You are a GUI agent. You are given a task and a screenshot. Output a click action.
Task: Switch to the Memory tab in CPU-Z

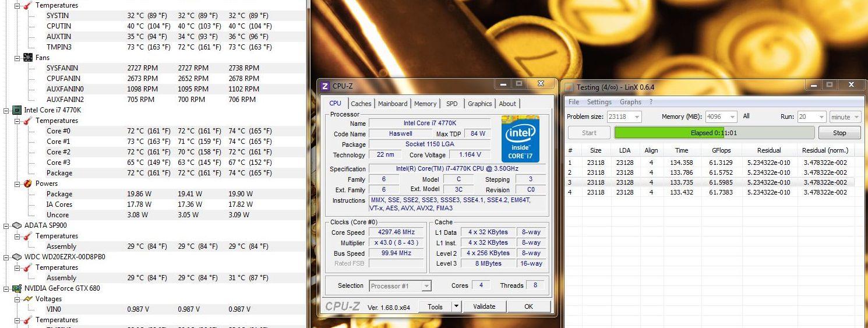[425, 104]
